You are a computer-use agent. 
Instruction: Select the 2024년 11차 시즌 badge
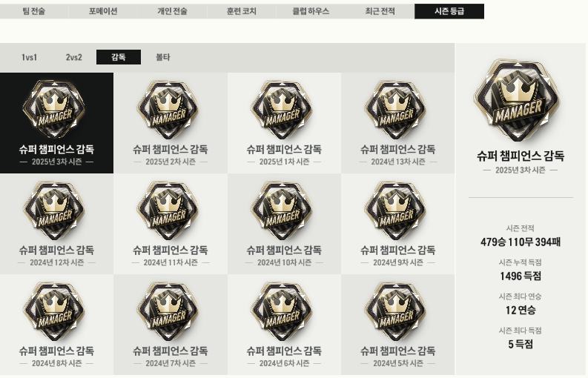(171, 224)
